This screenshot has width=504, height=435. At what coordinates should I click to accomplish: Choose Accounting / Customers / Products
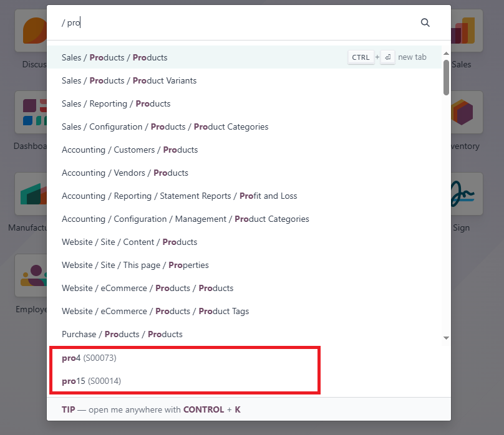point(130,150)
